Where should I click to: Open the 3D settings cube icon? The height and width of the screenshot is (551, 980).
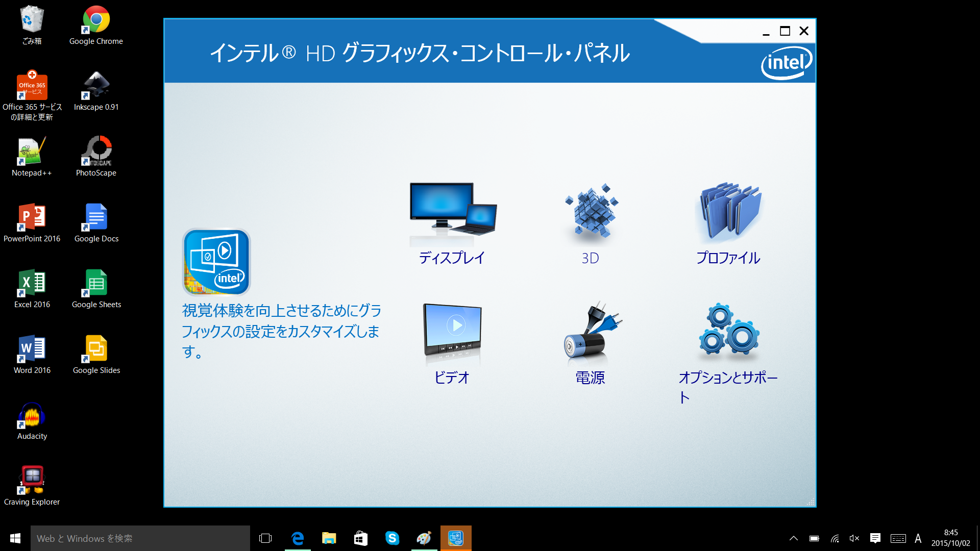click(591, 213)
